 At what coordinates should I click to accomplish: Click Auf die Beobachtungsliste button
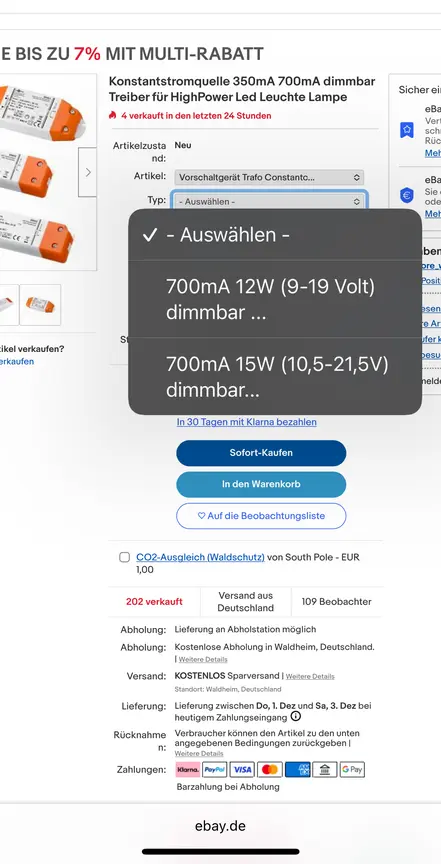coord(261,516)
